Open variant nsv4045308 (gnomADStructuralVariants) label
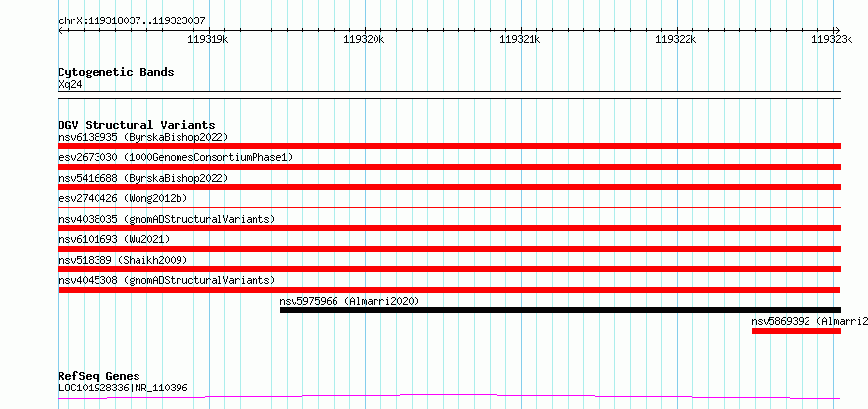Image resolution: width=868 pixels, height=409 pixels. [167, 280]
